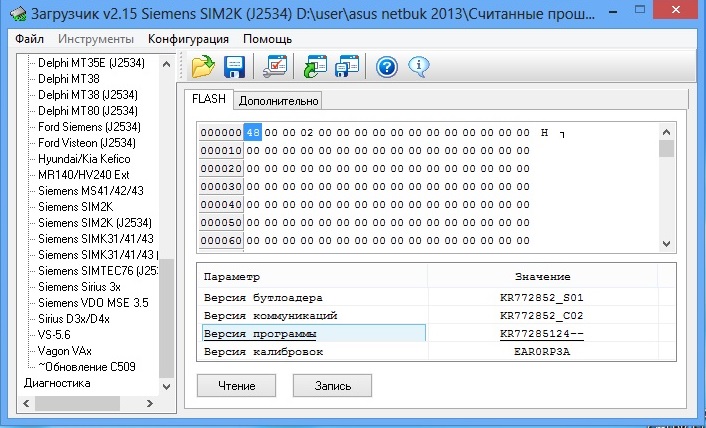Click value KR77285124--
This screenshot has height=428, width=706.
coord(542,334)
